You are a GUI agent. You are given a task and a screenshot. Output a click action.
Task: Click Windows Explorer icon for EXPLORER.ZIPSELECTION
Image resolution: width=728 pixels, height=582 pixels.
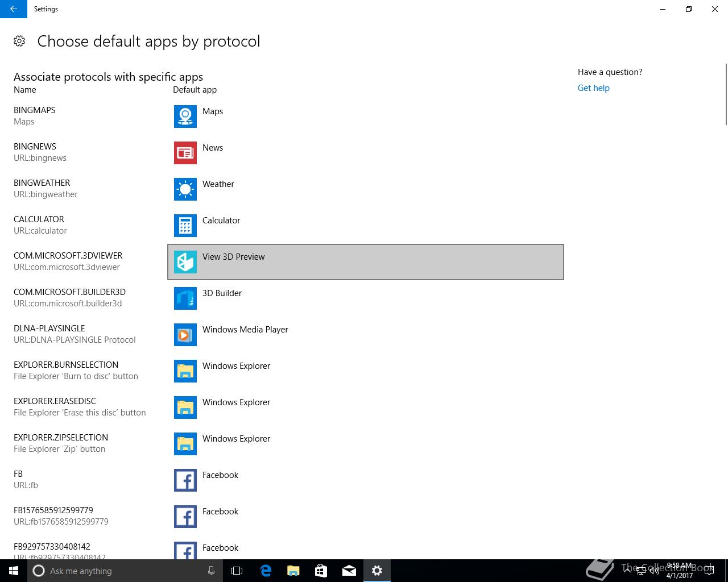(185, 444)
